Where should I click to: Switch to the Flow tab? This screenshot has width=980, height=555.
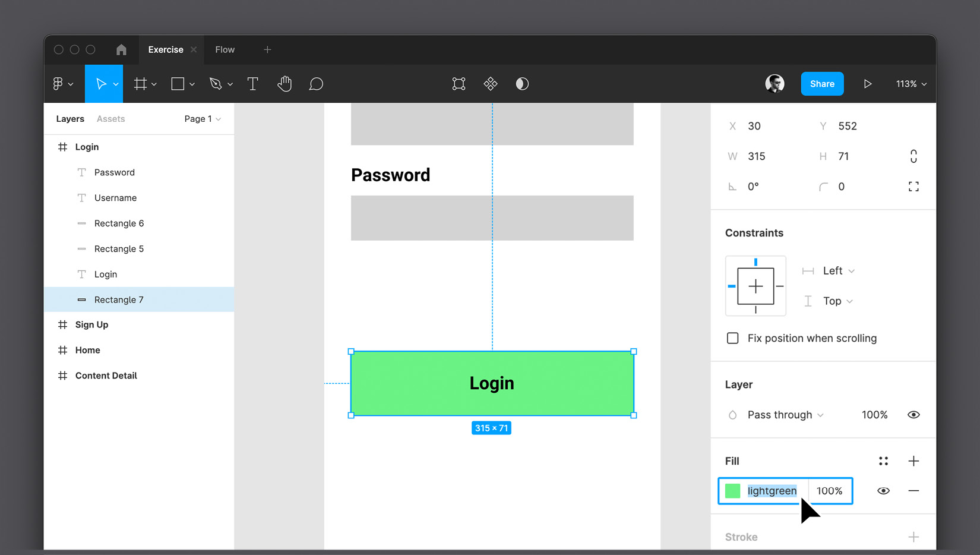click(x=225, y=49)
